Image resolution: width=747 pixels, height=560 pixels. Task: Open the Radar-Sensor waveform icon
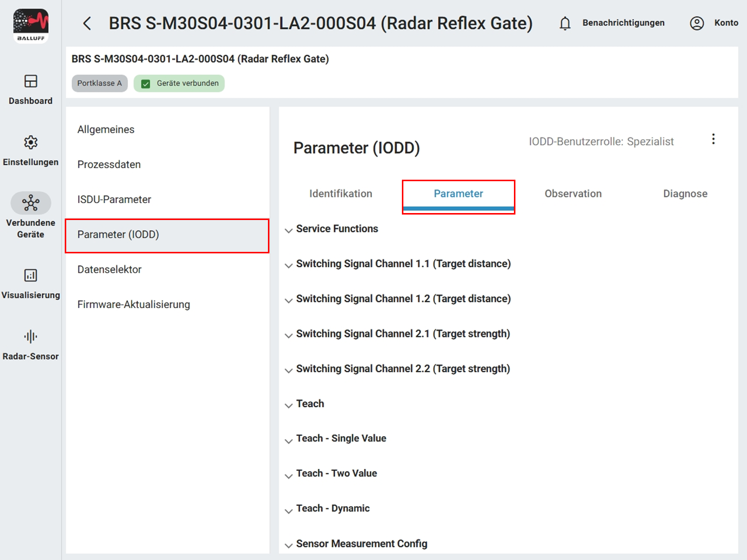coord(31,336)
